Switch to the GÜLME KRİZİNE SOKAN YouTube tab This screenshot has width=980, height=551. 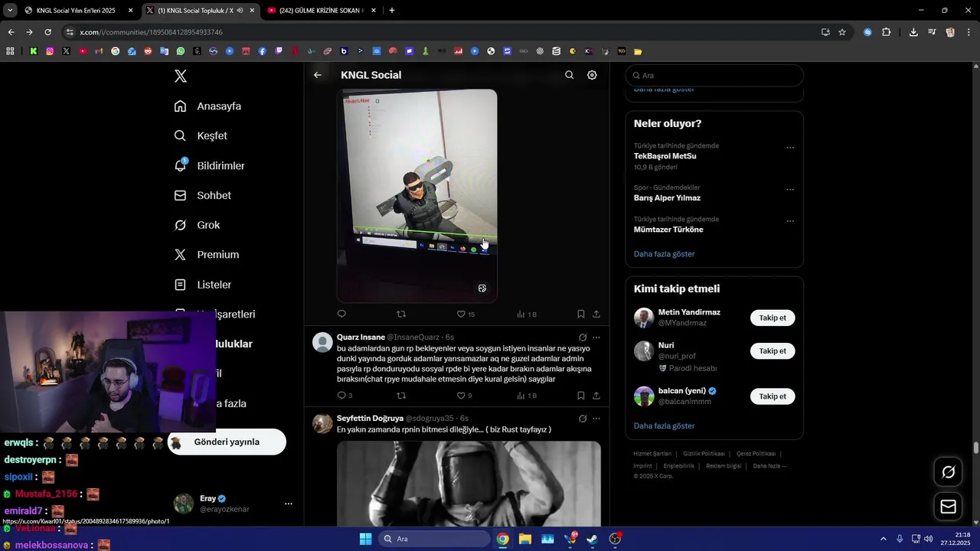[x=322, y=11]
